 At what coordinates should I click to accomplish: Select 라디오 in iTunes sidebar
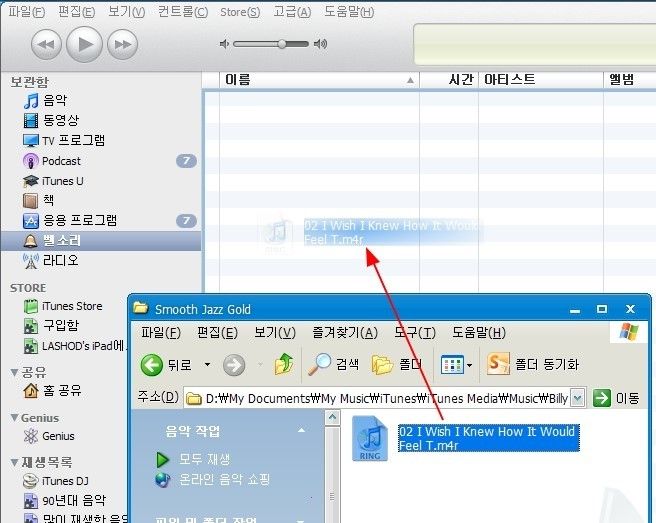pos(60,261)
